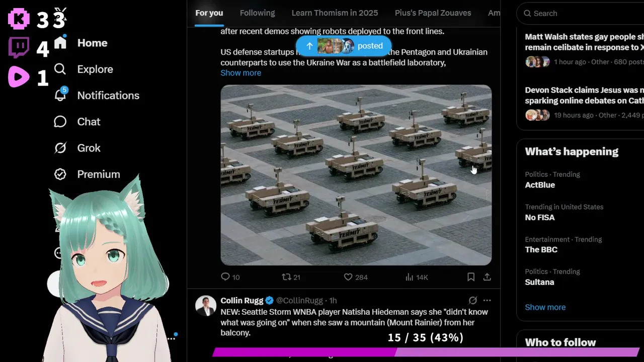644x362 pixels.
Task: Open Notifications bell with 5 badge
Action: 60,95
